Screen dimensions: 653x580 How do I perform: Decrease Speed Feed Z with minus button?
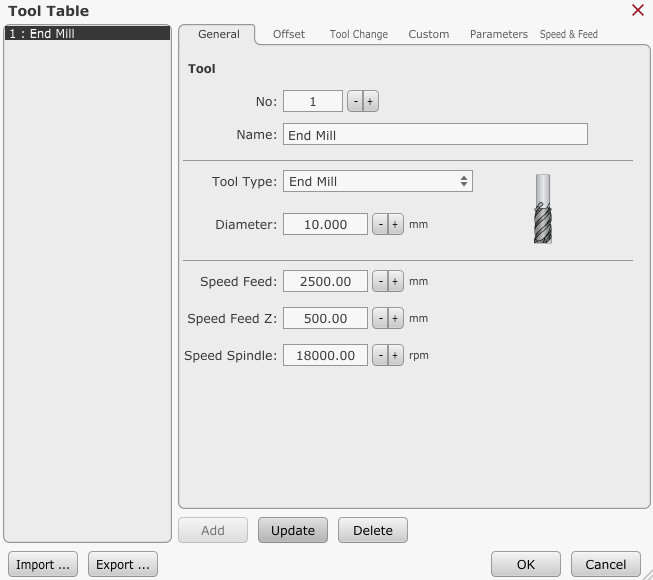tap(380, 319)
